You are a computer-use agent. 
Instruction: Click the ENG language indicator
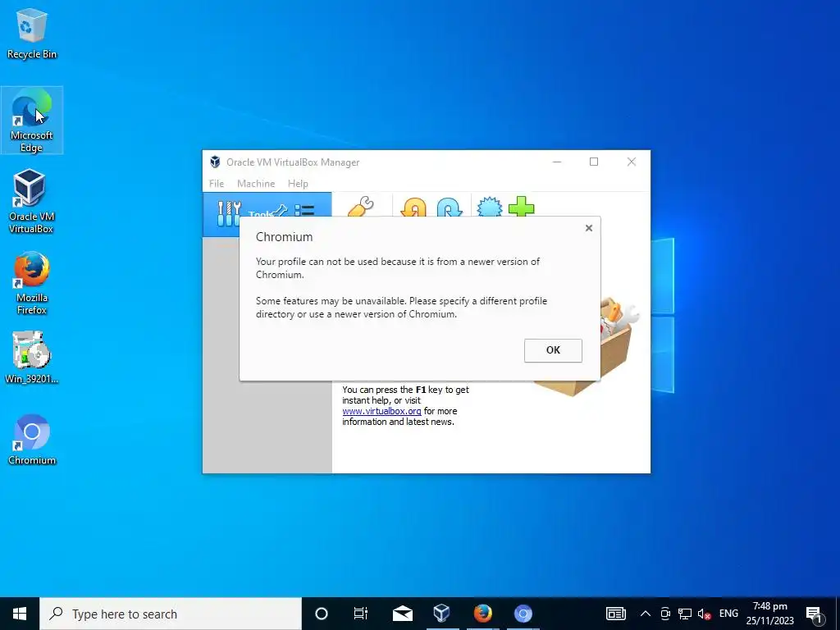click(x=728, y=614)
